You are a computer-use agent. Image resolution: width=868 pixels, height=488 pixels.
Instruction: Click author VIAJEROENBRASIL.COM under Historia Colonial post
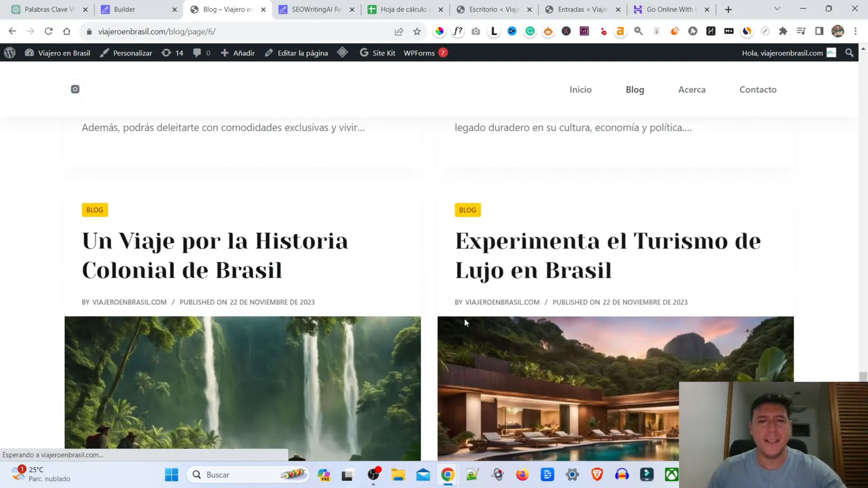(x=129, y=302)
